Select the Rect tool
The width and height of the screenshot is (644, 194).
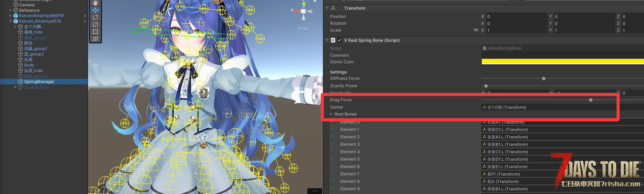coord(95,32)
